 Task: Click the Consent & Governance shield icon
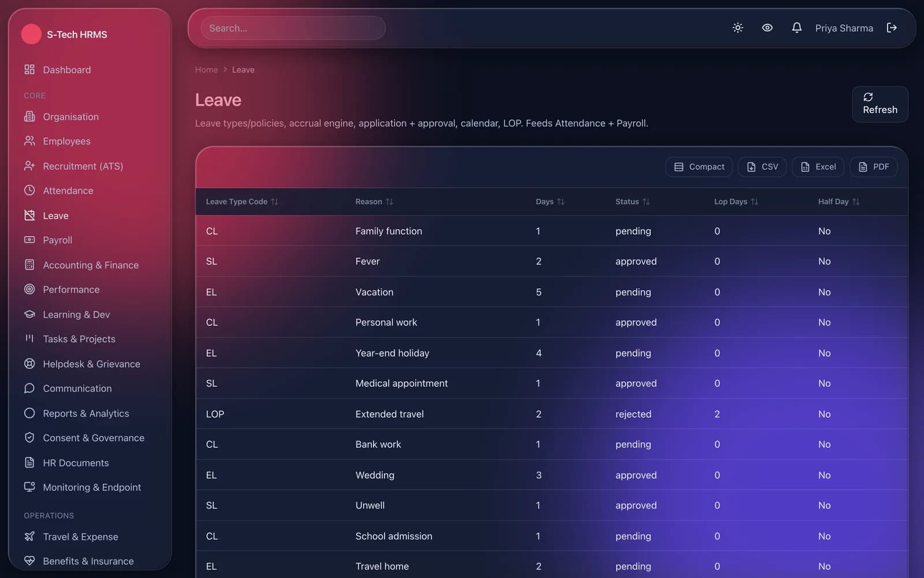[29, 438]
